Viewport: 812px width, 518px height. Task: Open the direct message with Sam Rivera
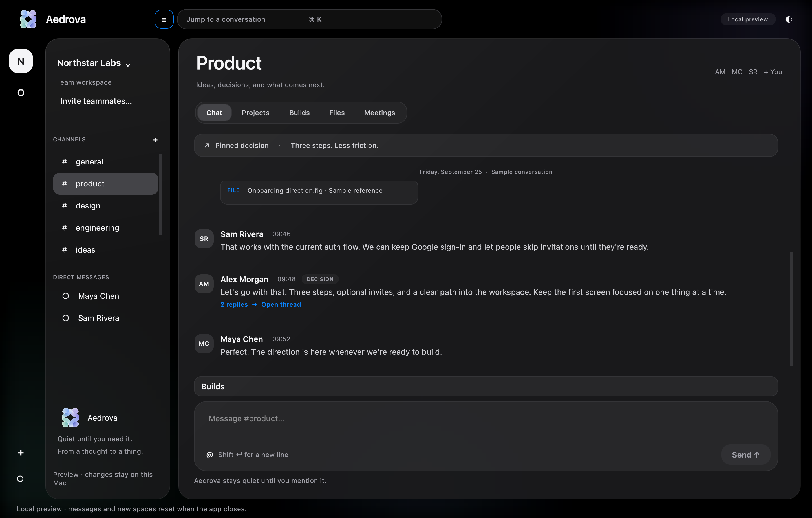point(105,318)
